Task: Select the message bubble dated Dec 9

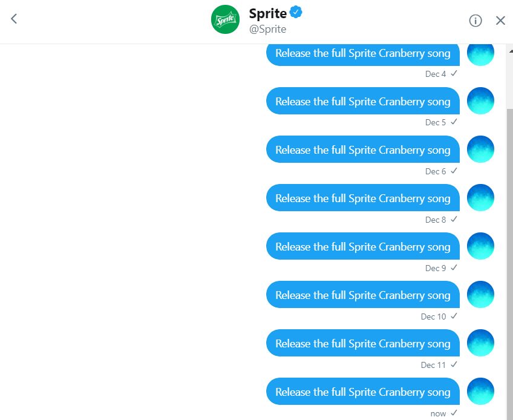Action: pyautogui.click(x=362, y=246)
